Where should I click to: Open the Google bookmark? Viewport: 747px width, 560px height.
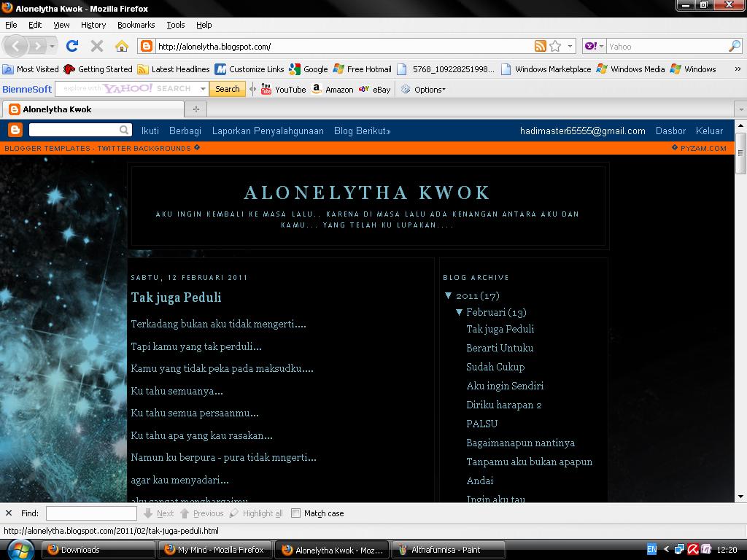309,69
